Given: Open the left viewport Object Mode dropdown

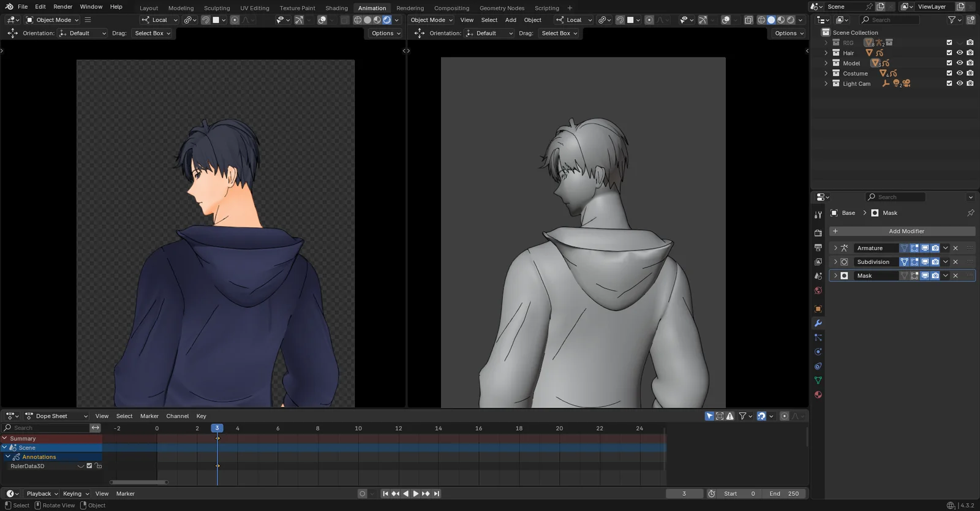Looking at the screenshot, I should click(x=53, y=20).
